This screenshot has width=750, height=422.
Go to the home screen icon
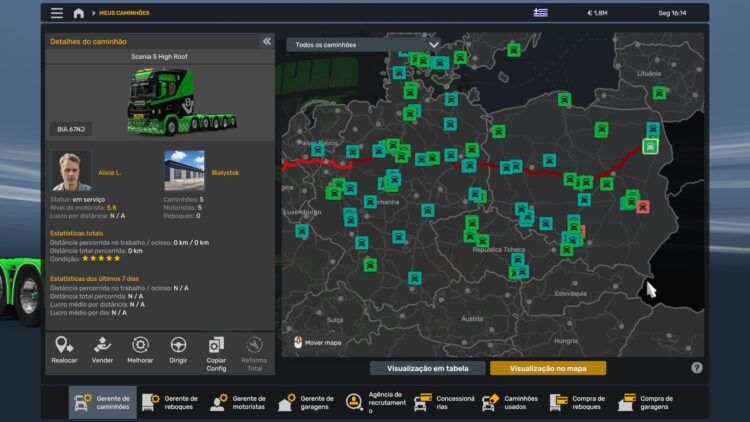pos(78,13)
